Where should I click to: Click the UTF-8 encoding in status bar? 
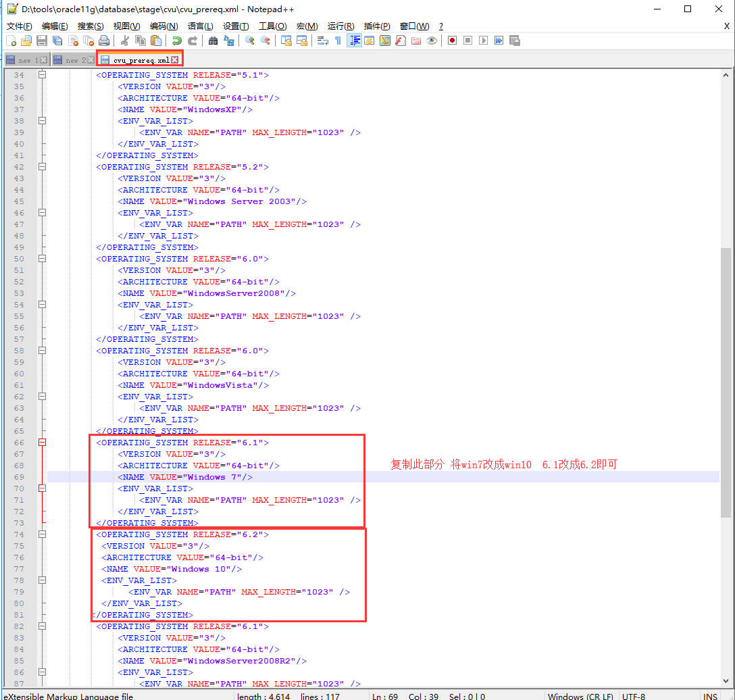(x=634, y=696)
